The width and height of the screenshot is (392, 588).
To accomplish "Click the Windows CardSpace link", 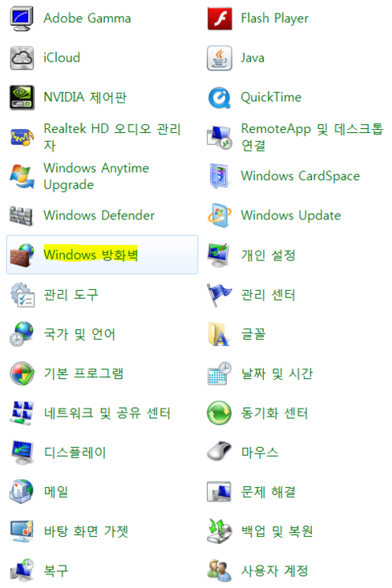I will pos(300,176).
